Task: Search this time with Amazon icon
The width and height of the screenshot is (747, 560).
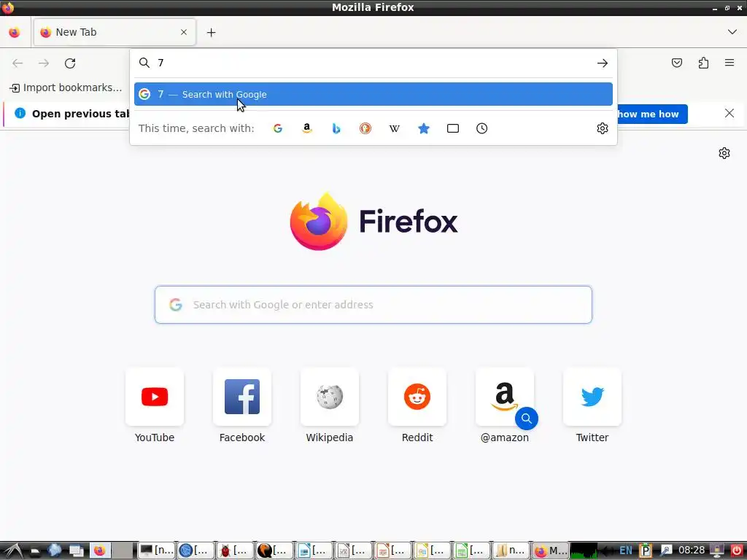Action: click(307, 128)
